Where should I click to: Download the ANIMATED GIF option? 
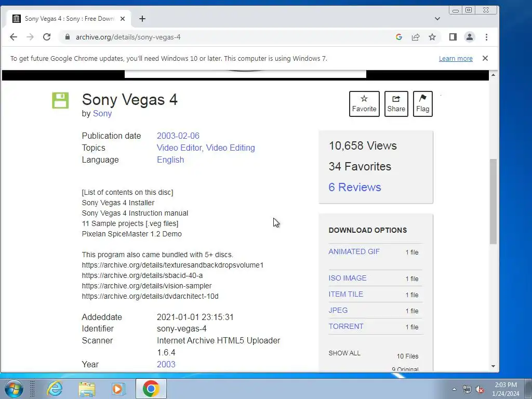coord(354,251)
